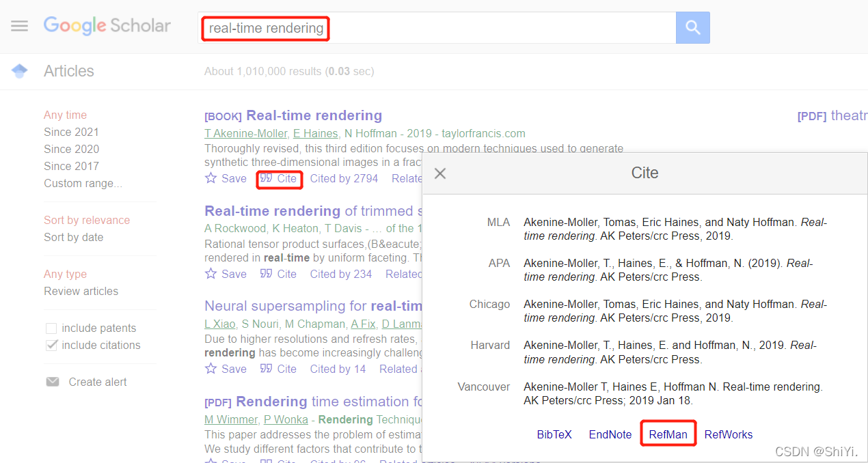Filter results Since 2017
The width and height of the screenshot is (868, 463).
pos(71,166)
